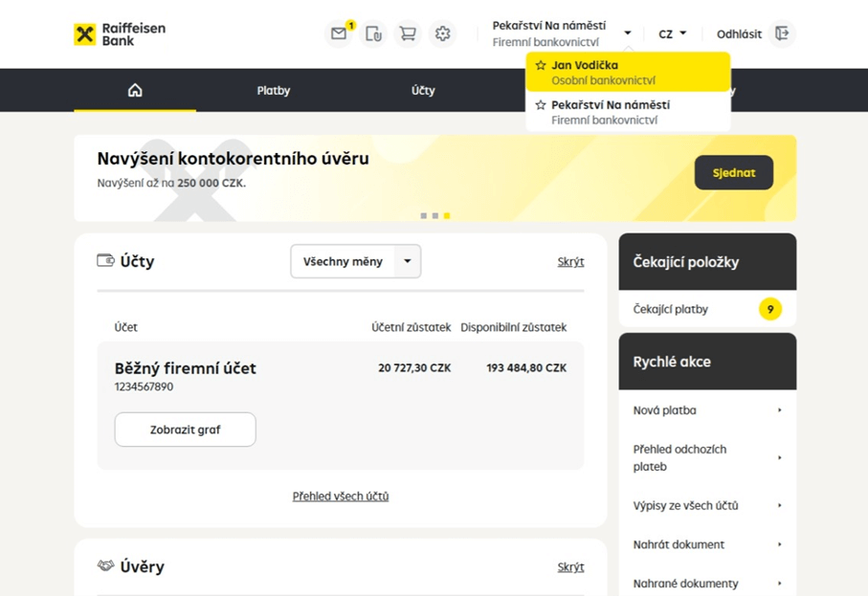Click the Nová platba arrow

click(779, 410)
